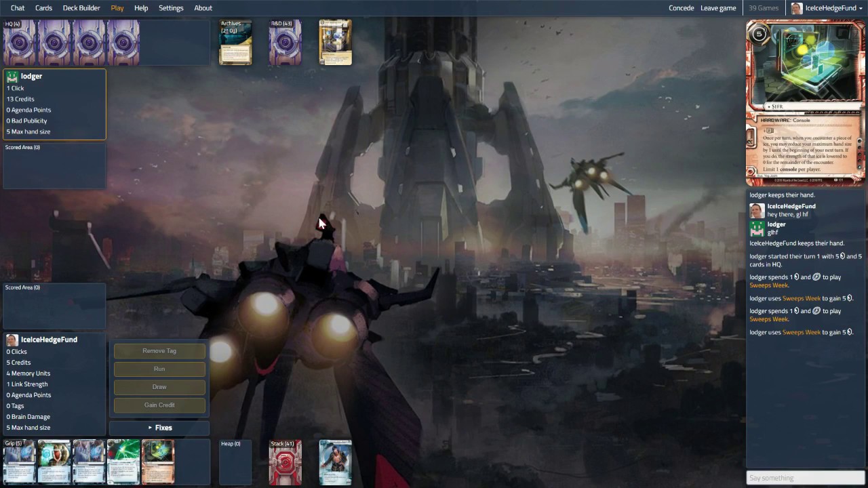The image size is (868, 488).
Task: Click "lodger keeps their hand." log message
Action: point(782,195)
